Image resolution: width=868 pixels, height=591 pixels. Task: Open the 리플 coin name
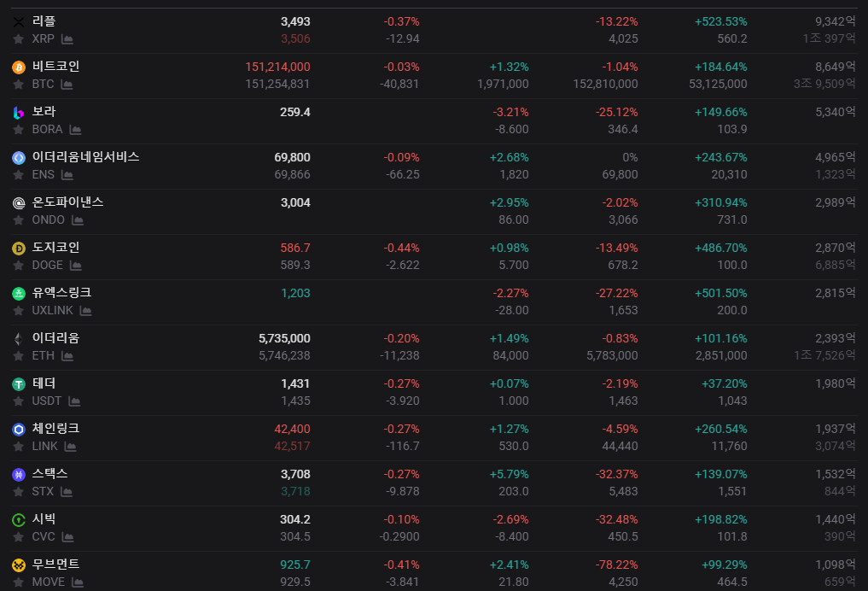(44, 21)
